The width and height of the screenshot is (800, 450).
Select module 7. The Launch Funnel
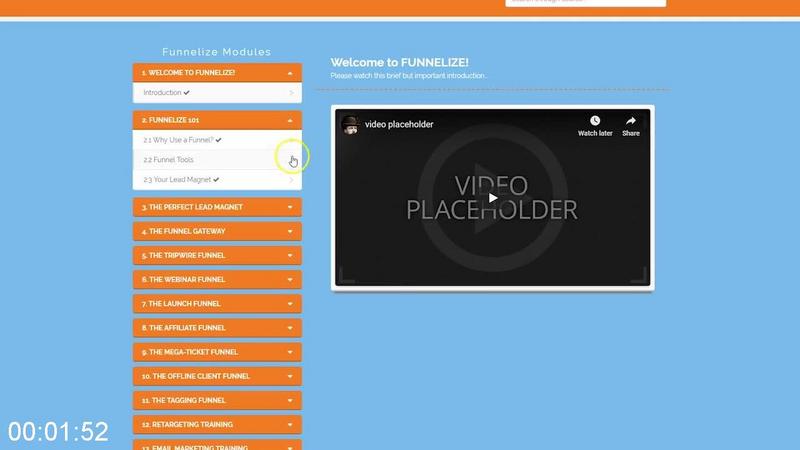click(x=217, y=304)
